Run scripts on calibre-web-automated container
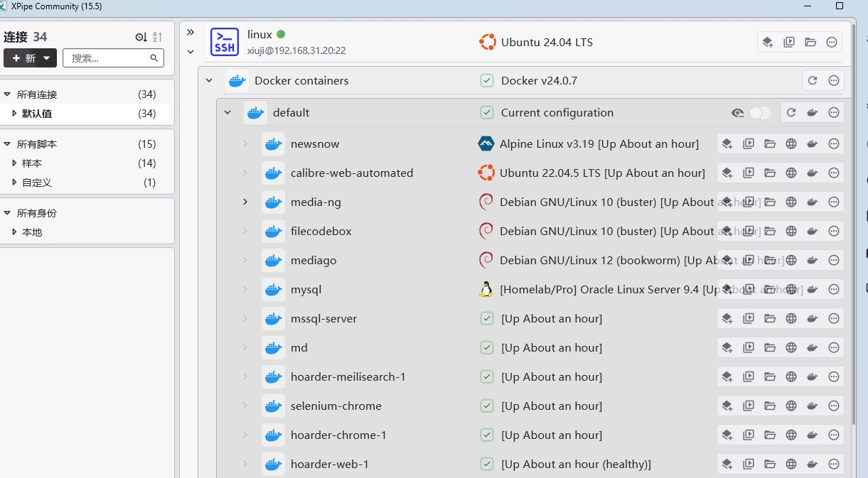The width and height of the screenshot is (868, 478). [749, 173]
